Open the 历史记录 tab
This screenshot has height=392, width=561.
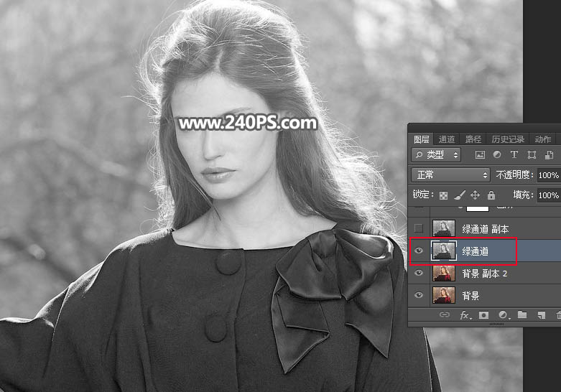click(508, 139)
